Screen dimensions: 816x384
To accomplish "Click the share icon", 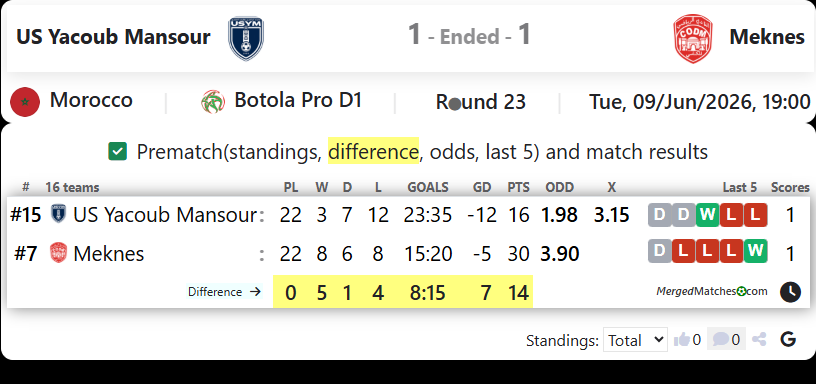I will 759,340.
